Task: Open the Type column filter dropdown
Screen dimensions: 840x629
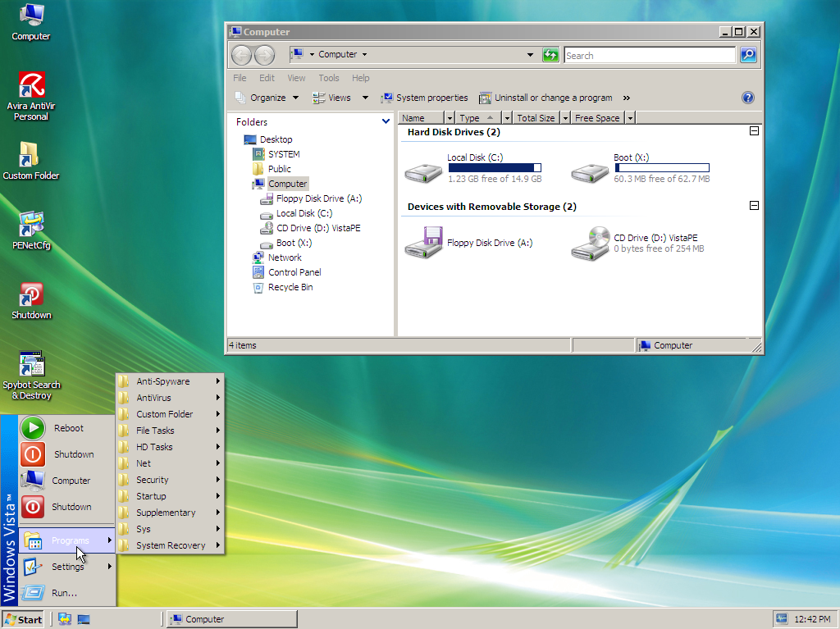Action: [x=507, y=118]
